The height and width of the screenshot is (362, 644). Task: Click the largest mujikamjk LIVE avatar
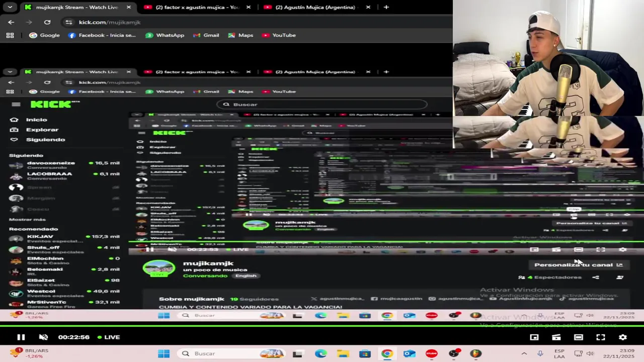159,268
